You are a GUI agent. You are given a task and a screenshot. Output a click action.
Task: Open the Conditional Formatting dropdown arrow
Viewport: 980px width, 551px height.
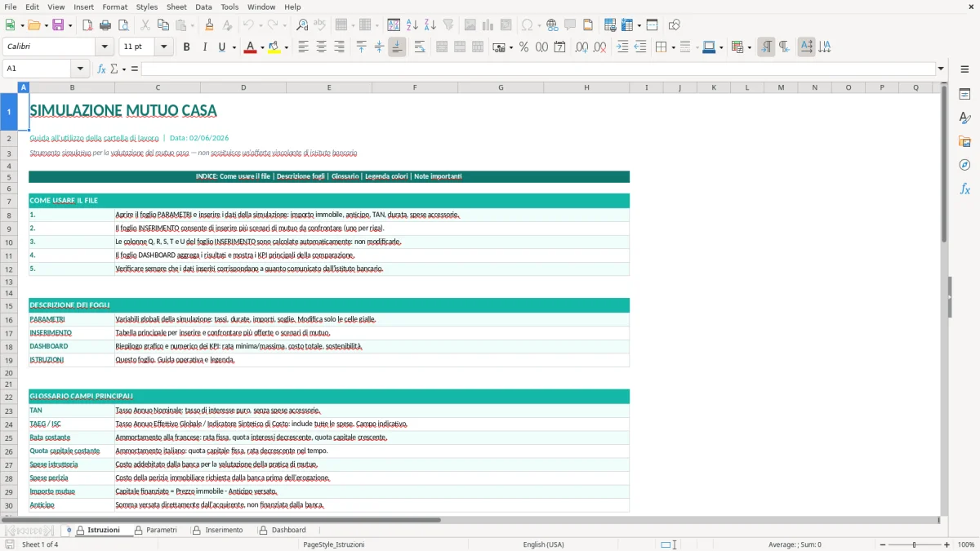749,47
